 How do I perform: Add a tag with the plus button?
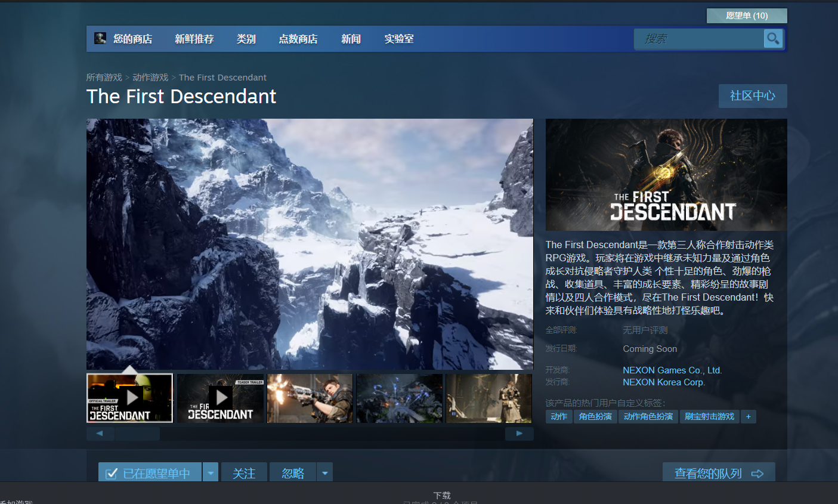tap(749, 416)
